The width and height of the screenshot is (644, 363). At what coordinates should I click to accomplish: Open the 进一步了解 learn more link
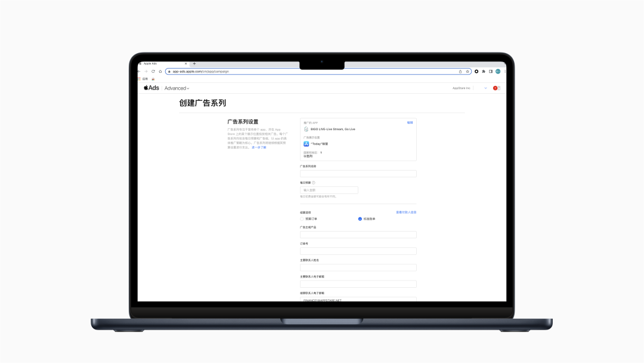[x=259, y=147]
